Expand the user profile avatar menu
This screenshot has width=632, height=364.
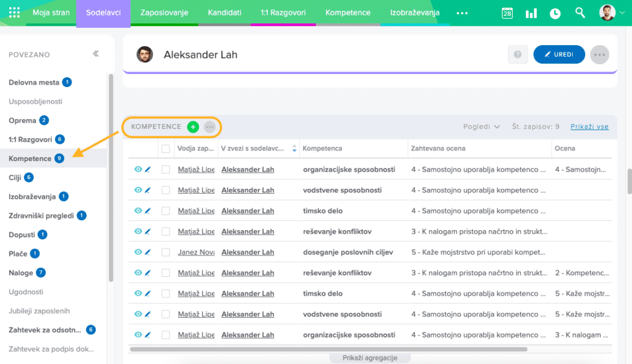click(607, 13)
